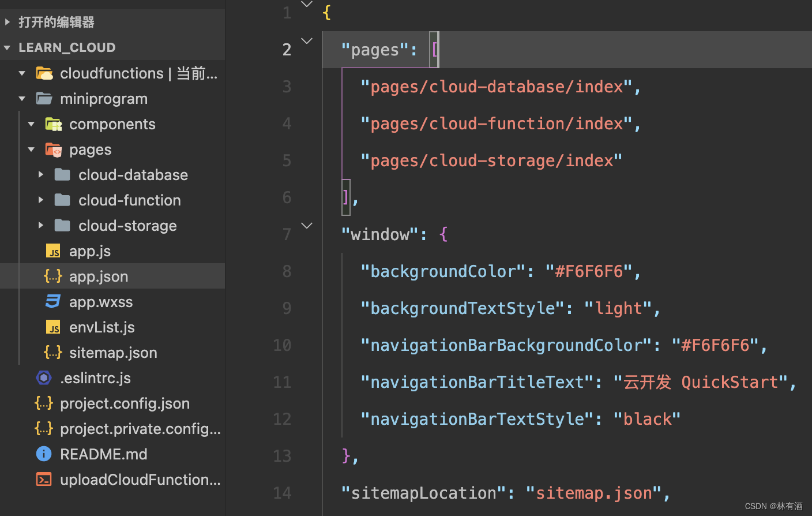Image resolution: width=812 pixels, height=516 pixels.
Task: Click the JS icon beside envList.js
Action: pyautogui.click(x=53, y=327)
